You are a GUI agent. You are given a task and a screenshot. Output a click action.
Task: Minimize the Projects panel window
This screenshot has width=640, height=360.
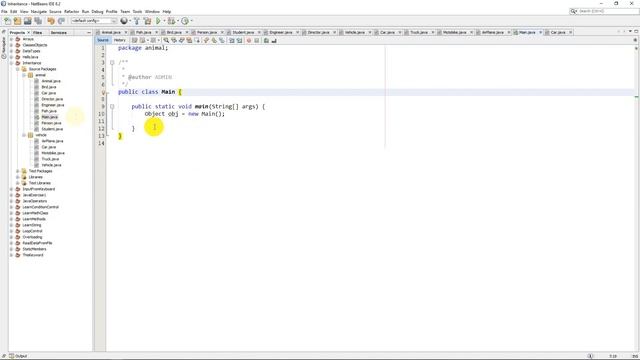point(89,32)
